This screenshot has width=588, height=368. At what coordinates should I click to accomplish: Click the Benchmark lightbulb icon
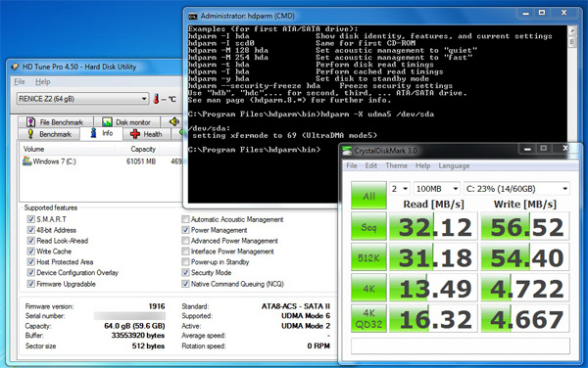pos(30,134)
